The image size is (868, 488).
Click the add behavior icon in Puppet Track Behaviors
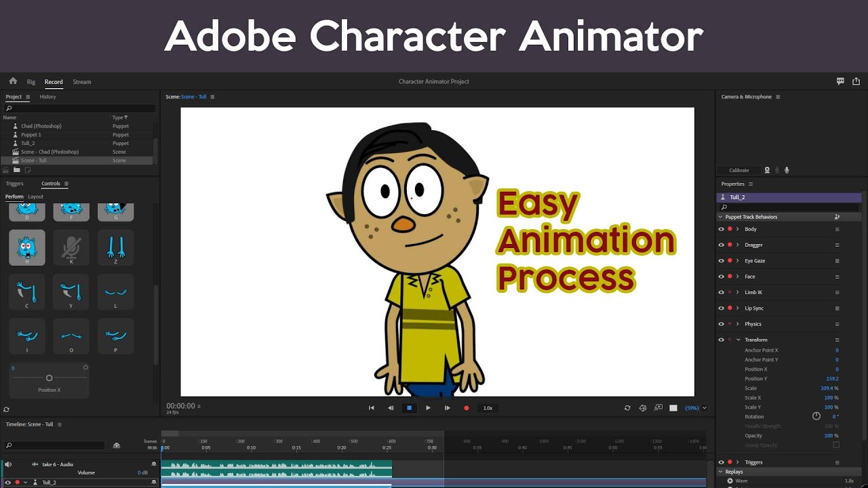coord(837,217)
